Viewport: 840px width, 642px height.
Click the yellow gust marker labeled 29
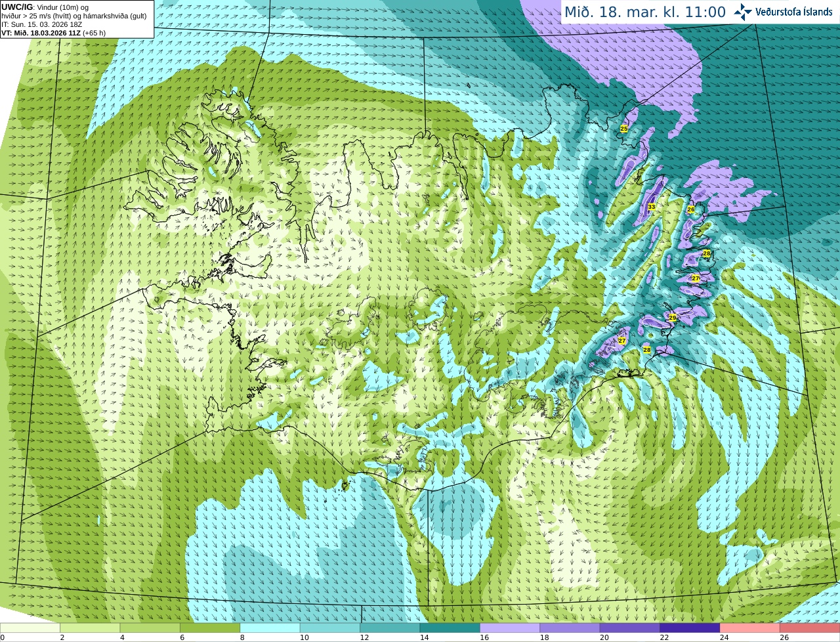[x=673, y=318]
